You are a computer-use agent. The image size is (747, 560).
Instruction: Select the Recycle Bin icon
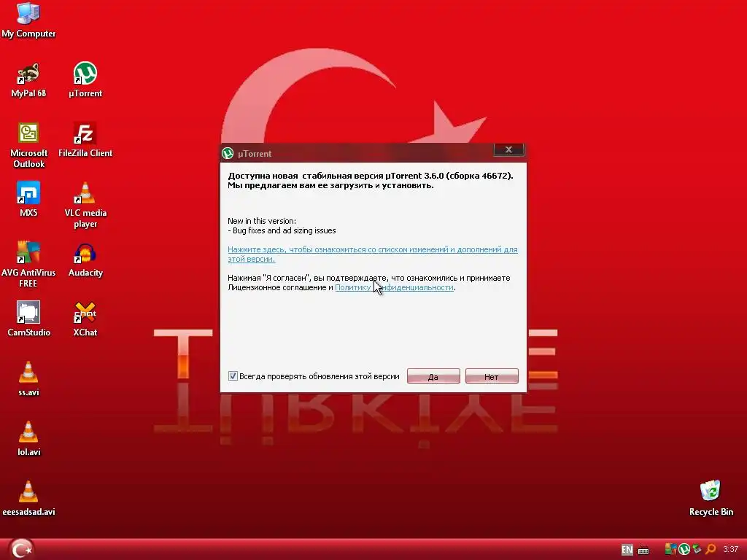coord(711,499)
